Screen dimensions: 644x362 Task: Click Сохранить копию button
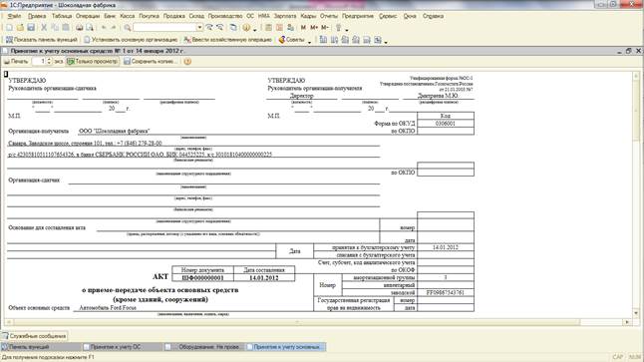click(x=152, y=62)
